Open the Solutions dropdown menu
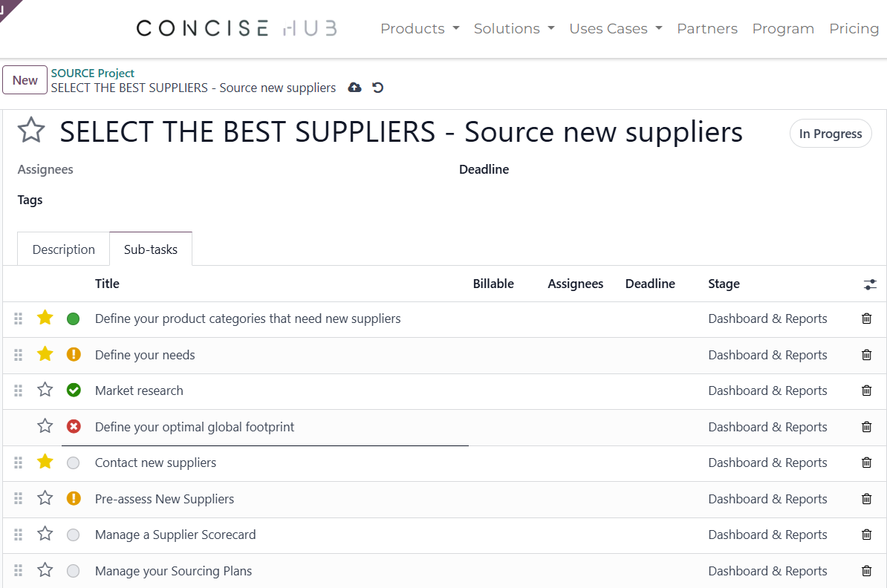This screenshot has height=588, width=887. click(x=514, y=28)
